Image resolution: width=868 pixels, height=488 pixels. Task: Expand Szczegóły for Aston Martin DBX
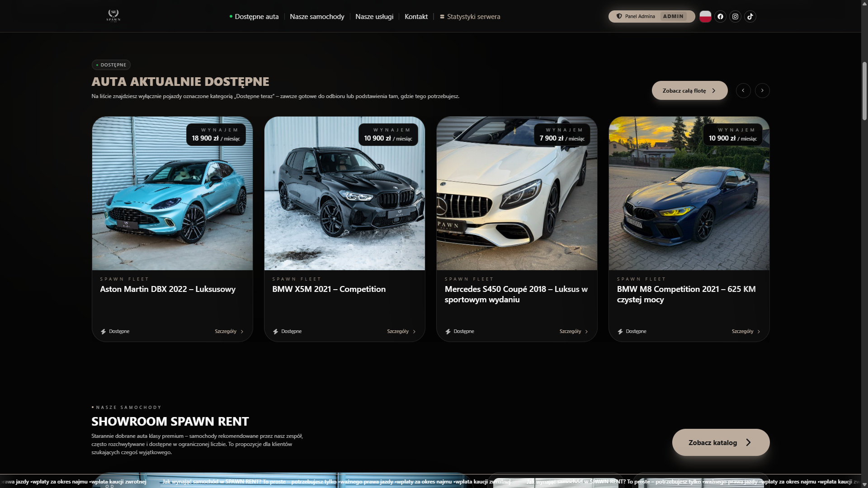coord(229,332)
